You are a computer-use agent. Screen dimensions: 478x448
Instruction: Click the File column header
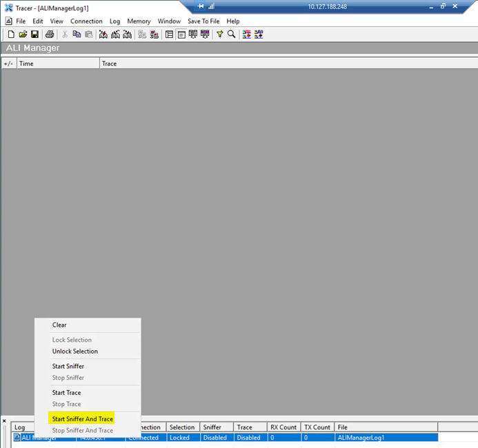coord(386,427)
